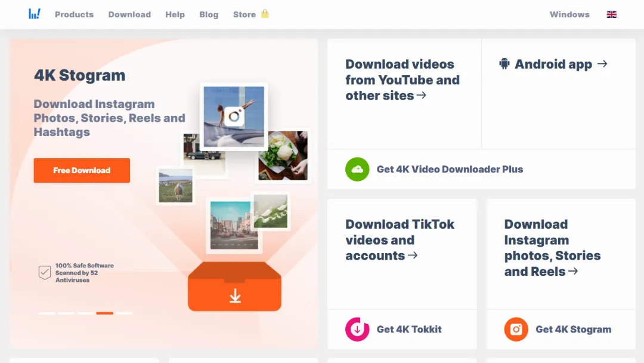Click the salad food photo thumbnail

click(x=283, y=155)
